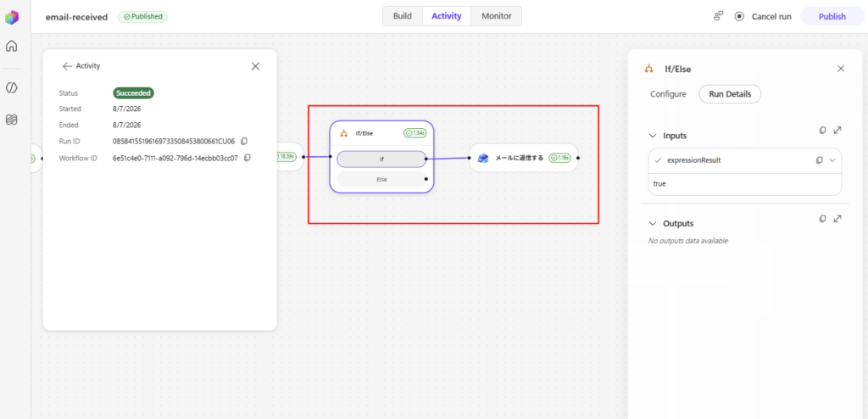The width and height of the screenshot is (868, 419).
Task: Click the Publish button
Action: tap(832, 17)
